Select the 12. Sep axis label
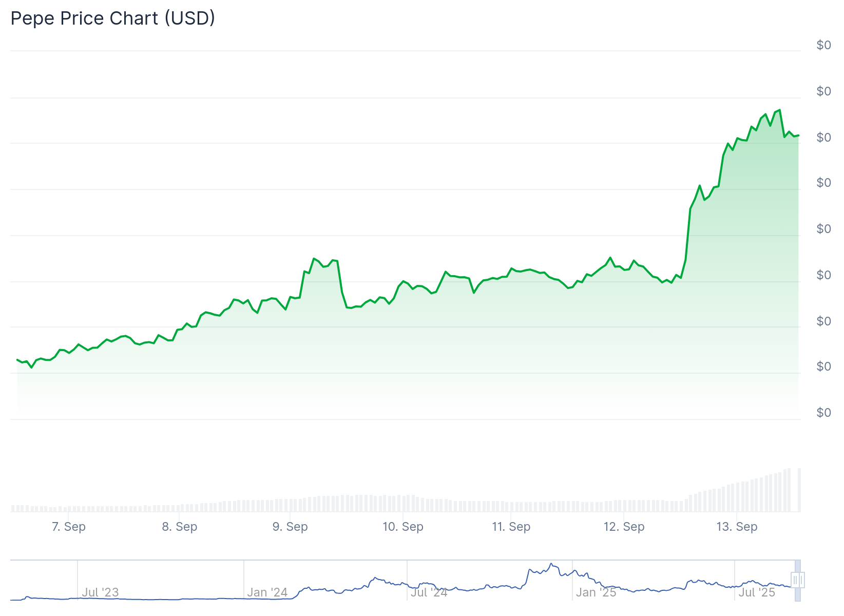844x616 pixels. coord(623,527)
